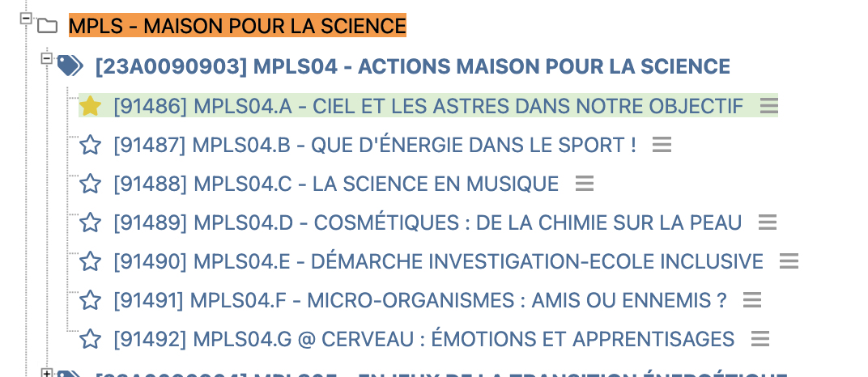Select the [91486] MPLS04.A Ciel et les astres entry
Image resolution: width=868 pixels, height=377 pixels.
(x=428, y=106)
